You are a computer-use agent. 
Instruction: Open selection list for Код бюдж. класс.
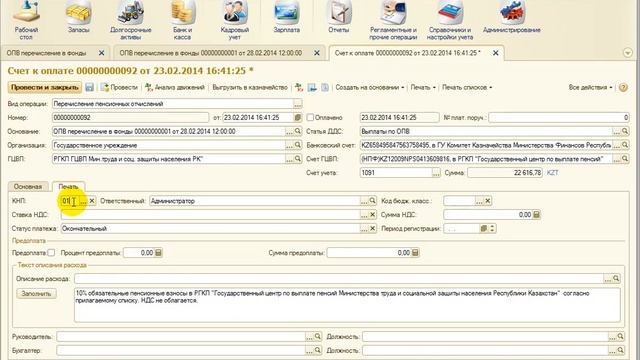479,201
